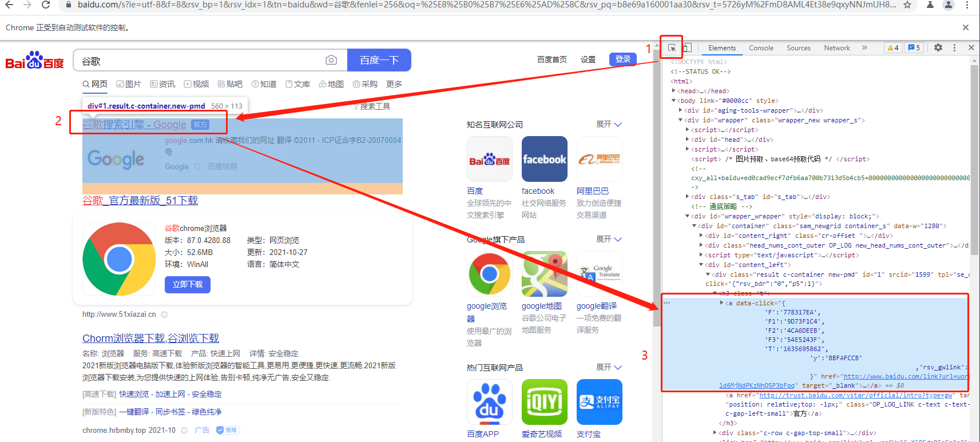
Task: Select the 图片 search tab
Action: [x=129, y=84]
